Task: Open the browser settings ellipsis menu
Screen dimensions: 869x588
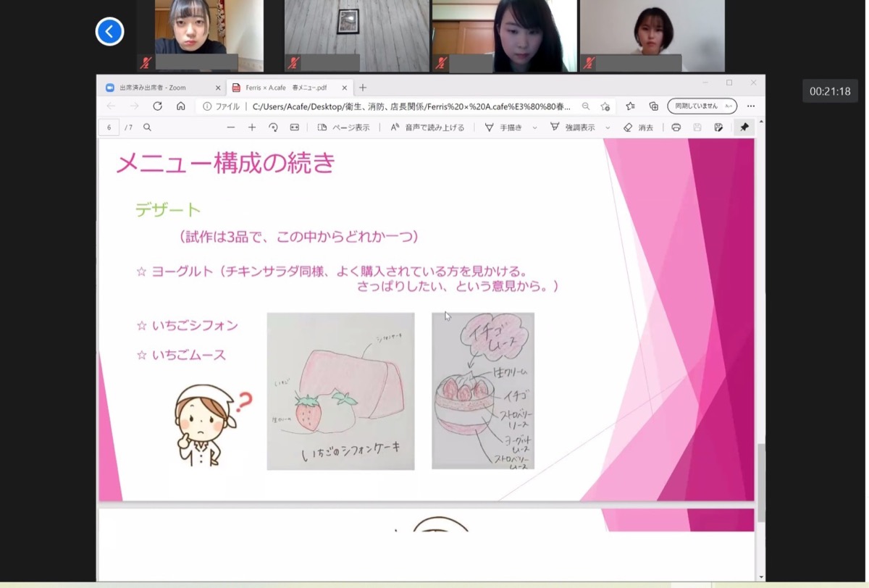Action: click(751, 106)
